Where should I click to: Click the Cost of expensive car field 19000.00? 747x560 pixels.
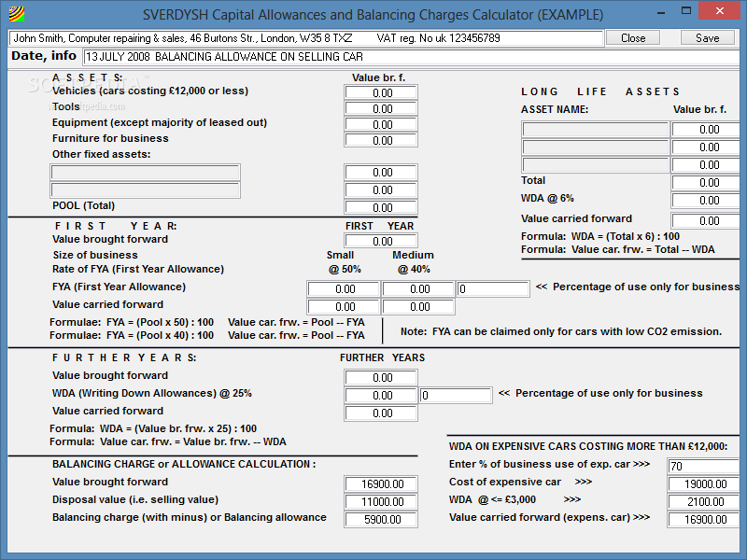(x=704, y=483)
